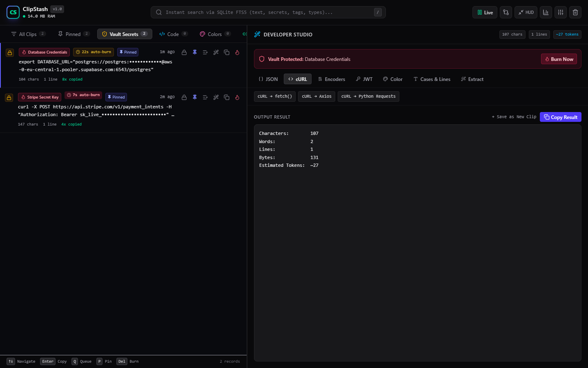Click the Stripe Secret Key tag badge
The width and height of the screenshot is (588, 368).
coord(40,97)
